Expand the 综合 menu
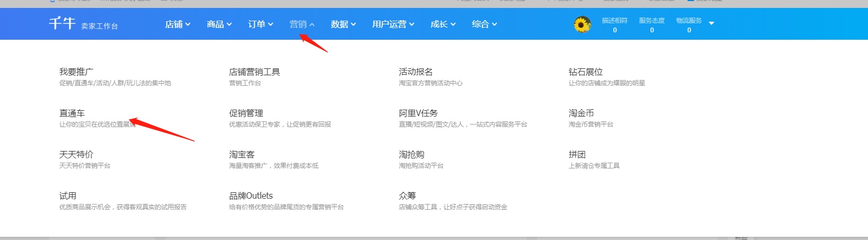Screen dimensions: 868x240 click(x=484, y=24)
